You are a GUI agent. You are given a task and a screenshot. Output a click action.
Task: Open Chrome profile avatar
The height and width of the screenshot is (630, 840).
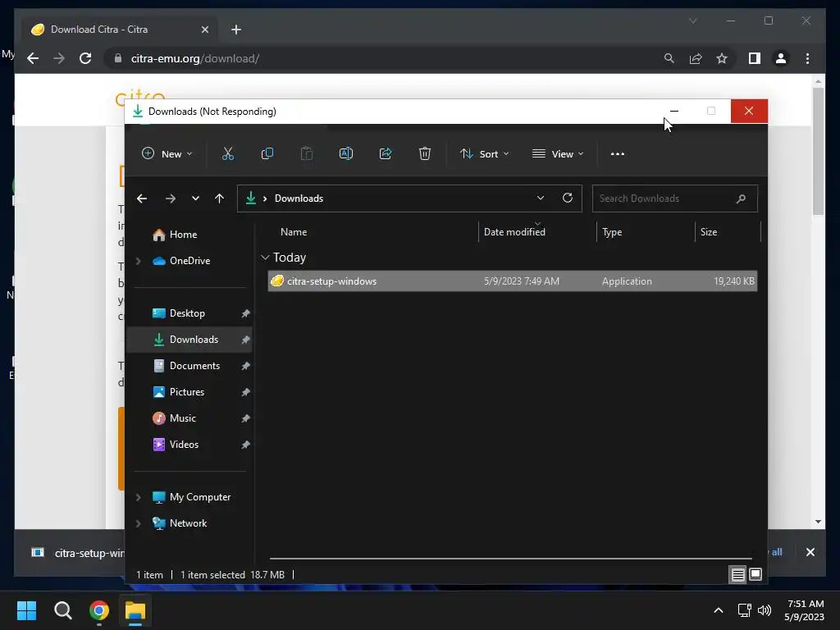click(781, 58)
